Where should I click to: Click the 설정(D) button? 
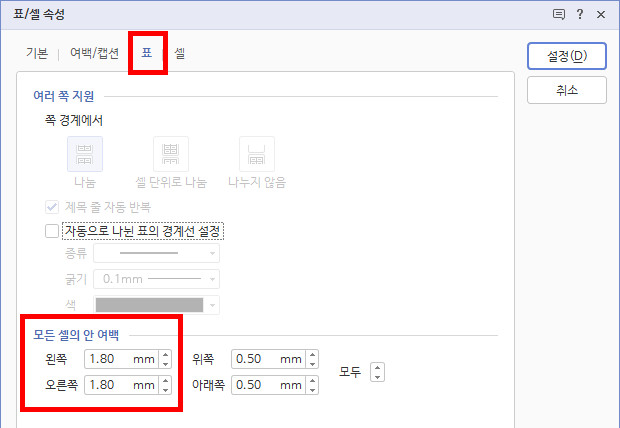[567, 56]
